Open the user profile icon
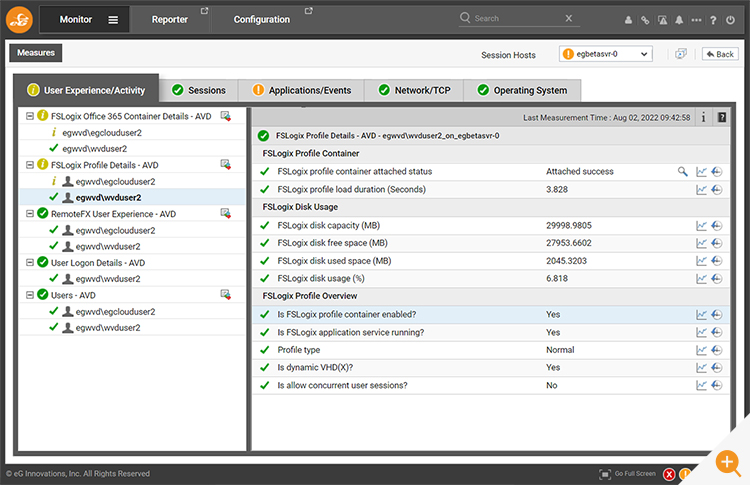The height and width of the screenshot is (485, 750). pos(629,20)
